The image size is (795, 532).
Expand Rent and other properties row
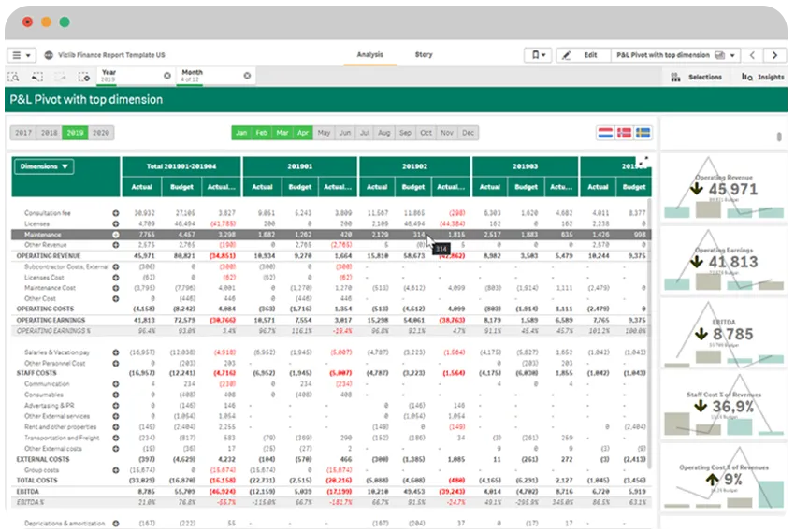(116, 428)
